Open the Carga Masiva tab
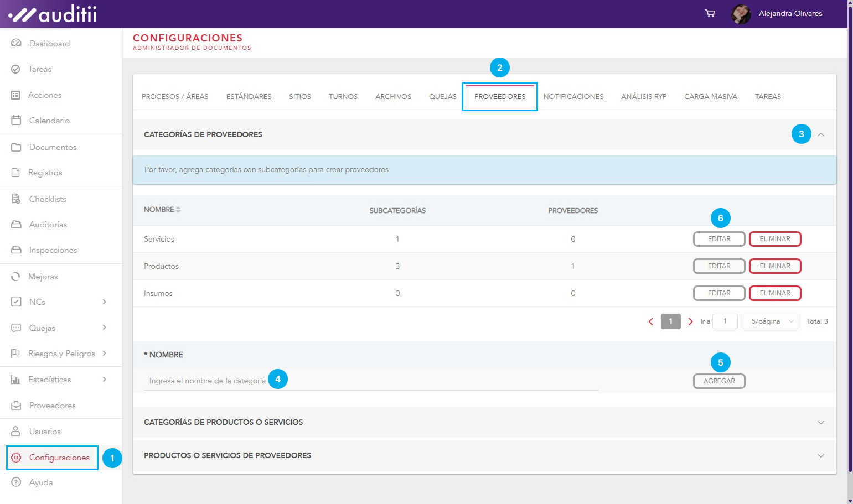Image resolution: width=853 pixels, height=504 pixels. [x=710, y=96]
